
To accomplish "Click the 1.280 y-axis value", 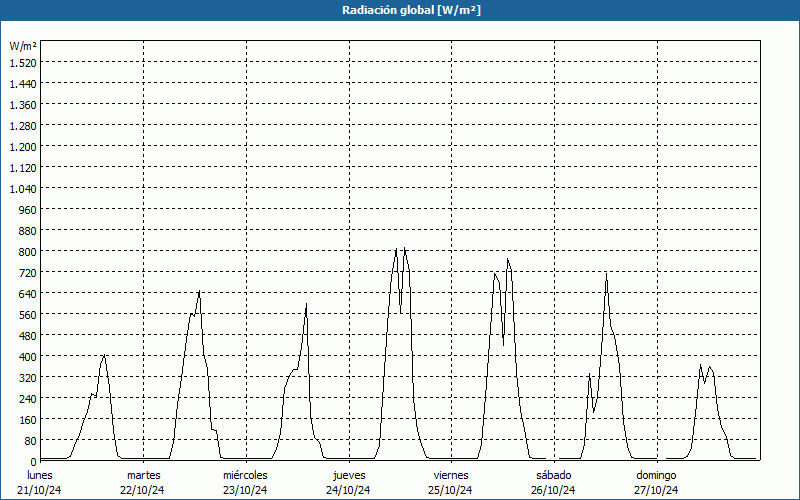I will pos(23,126).
